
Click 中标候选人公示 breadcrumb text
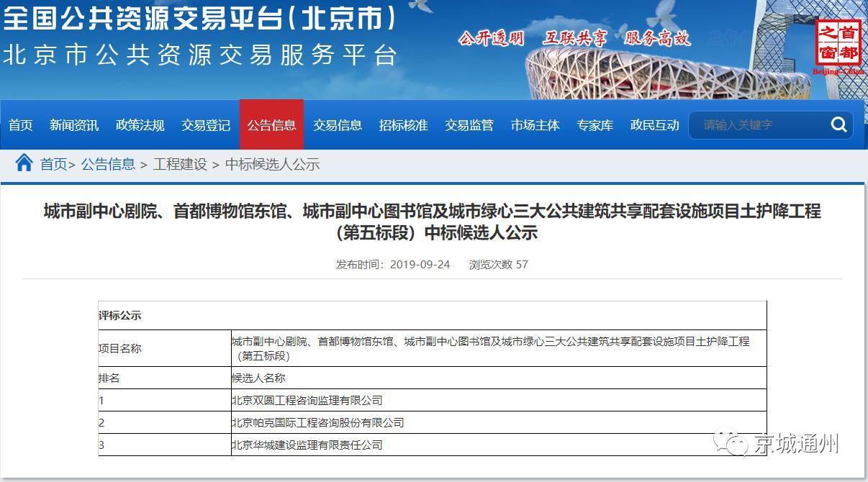(272, 164)
